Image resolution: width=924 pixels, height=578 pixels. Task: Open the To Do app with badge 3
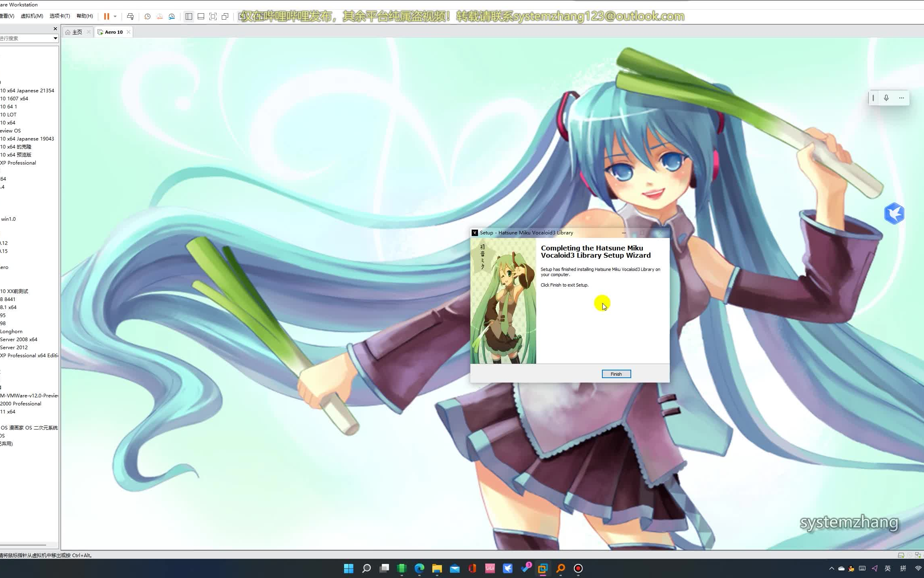tap(526, 568)
